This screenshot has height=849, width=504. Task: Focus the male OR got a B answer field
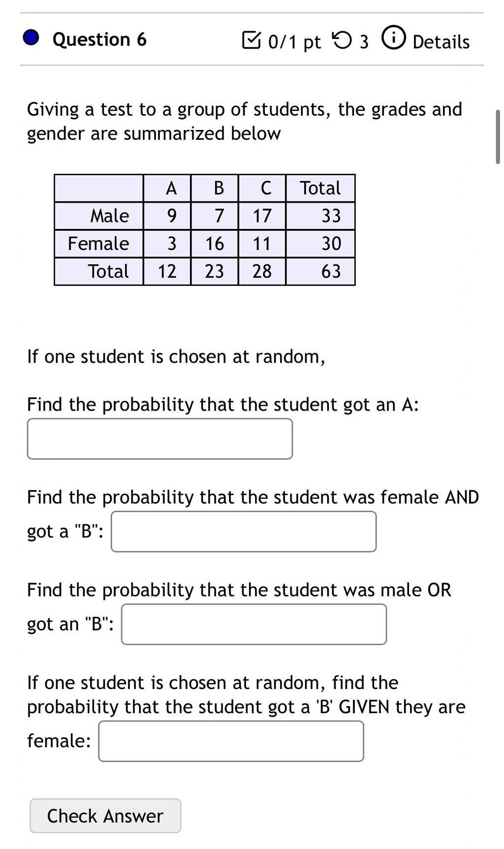tap(254, 624)
